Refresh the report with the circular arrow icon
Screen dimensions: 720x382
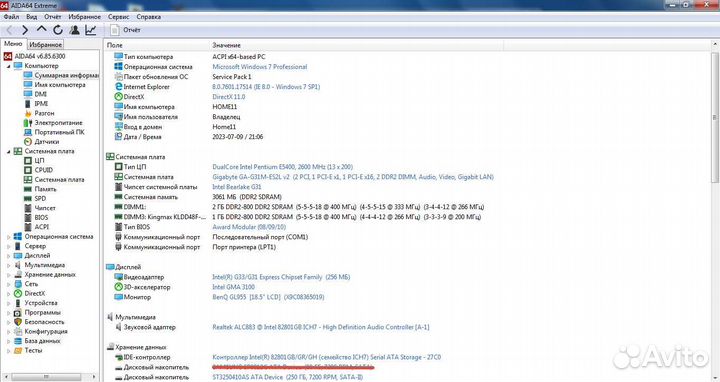point(58,30)
